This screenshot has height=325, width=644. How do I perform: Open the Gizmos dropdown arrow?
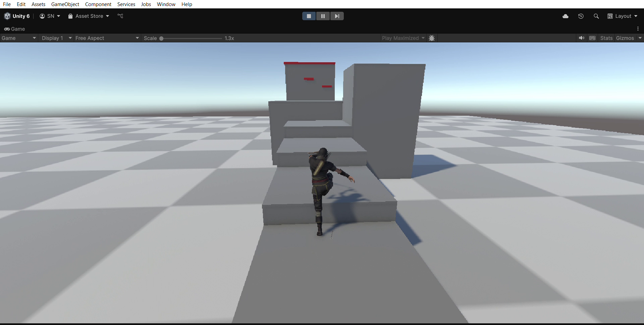point(640,38)
